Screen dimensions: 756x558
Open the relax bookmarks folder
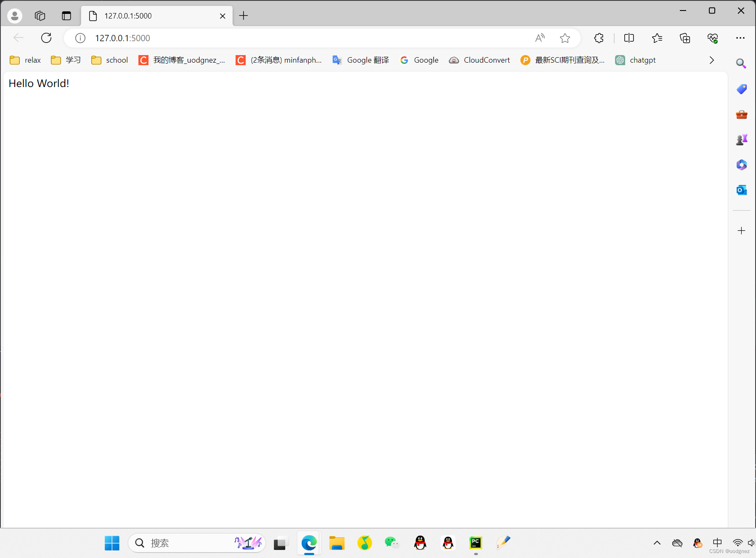pos(25,60)
